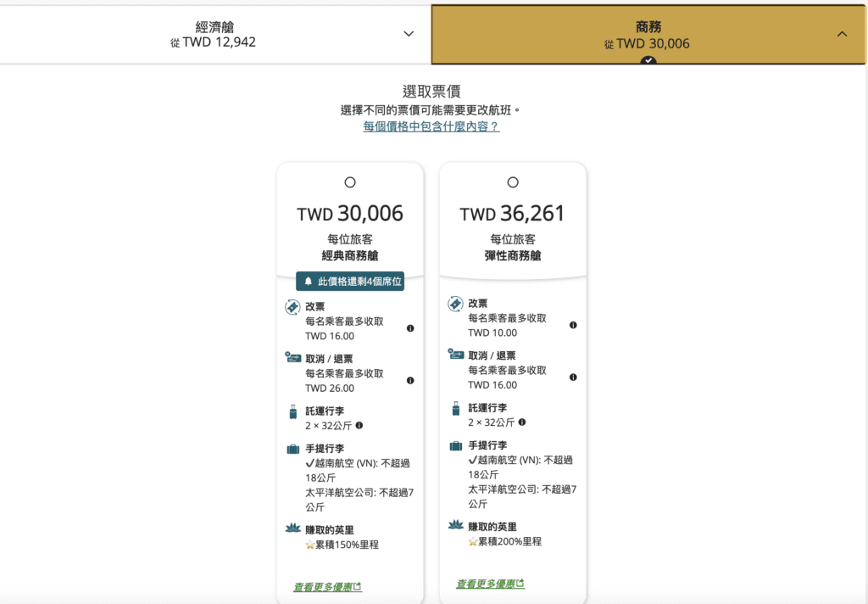
Task: Click the 手提行李 briefcase icon in 經典商務艙 card
Action: [292, 449]
